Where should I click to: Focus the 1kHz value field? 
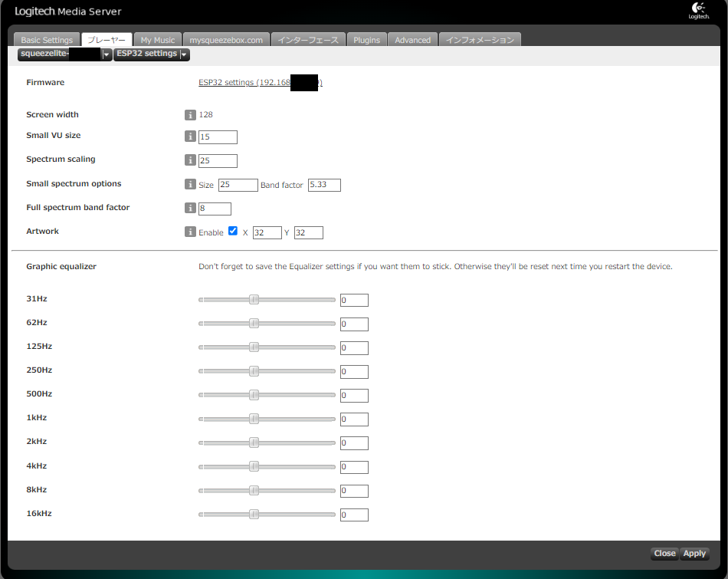point(354,419)
